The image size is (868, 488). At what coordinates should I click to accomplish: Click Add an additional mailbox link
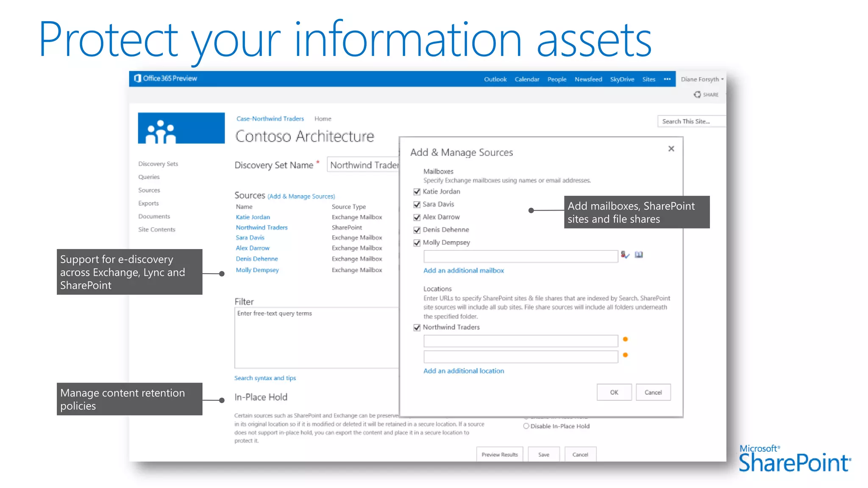coord(464,270)
